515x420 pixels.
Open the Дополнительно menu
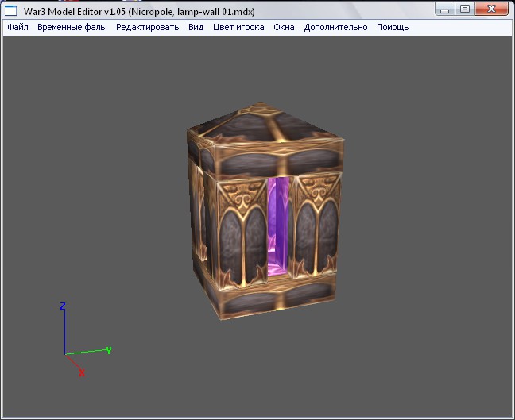click(x=335, y=27)
